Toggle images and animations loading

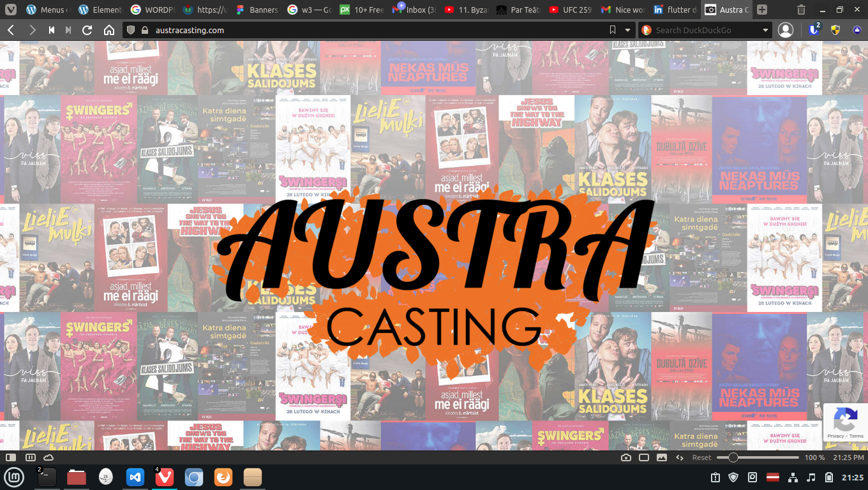coord(662,457)
